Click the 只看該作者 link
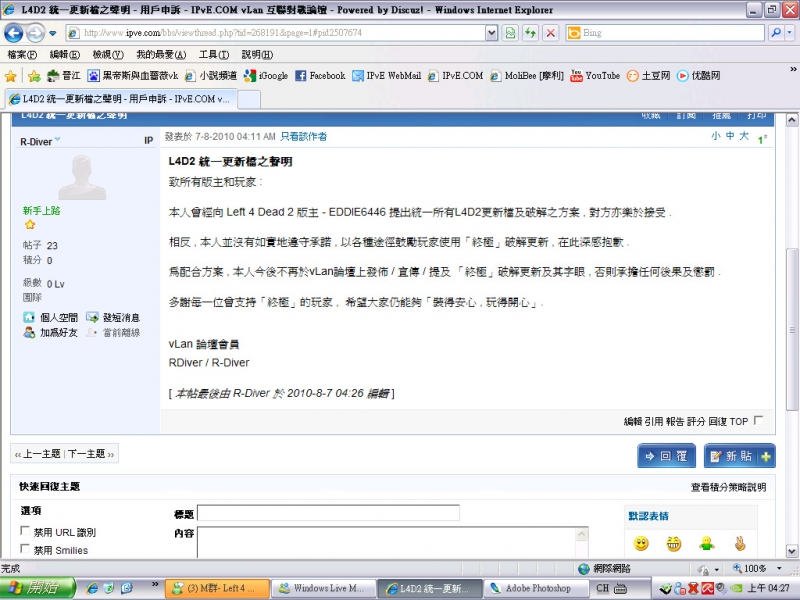The image size is (800, 600). coord(304,137)
